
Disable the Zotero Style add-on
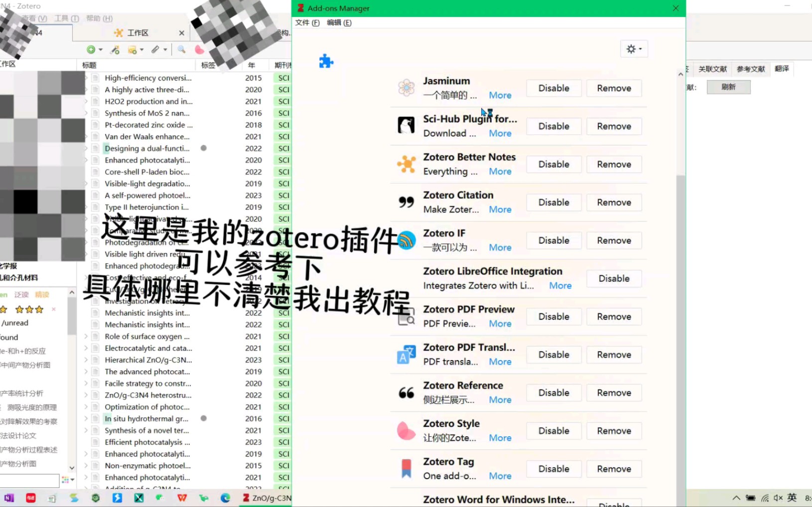click(x=553, y=431)
